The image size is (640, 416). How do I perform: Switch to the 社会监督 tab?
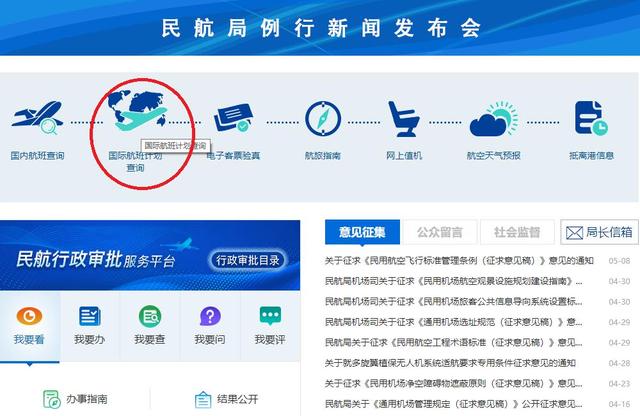tap(517, 232)
